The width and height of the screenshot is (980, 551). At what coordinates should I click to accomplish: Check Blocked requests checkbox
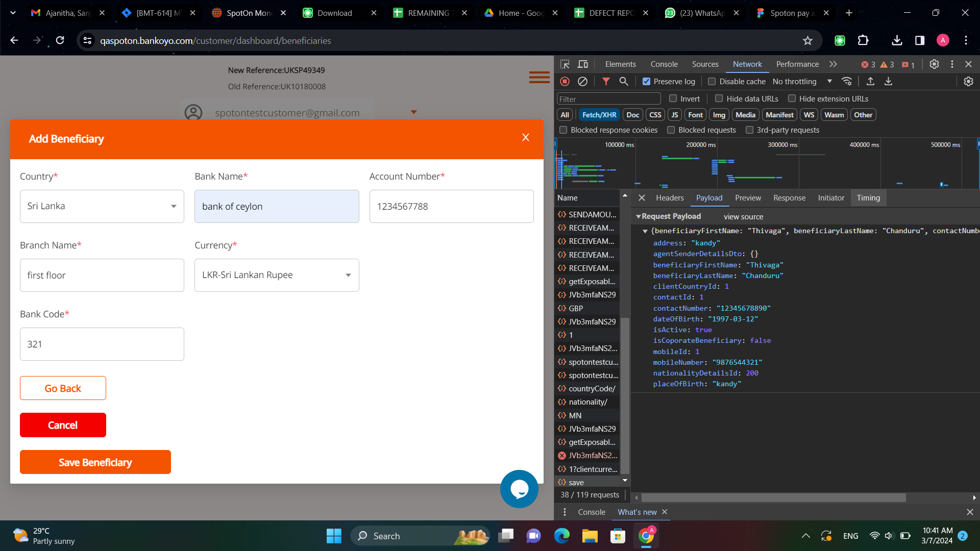click(671, 130)
